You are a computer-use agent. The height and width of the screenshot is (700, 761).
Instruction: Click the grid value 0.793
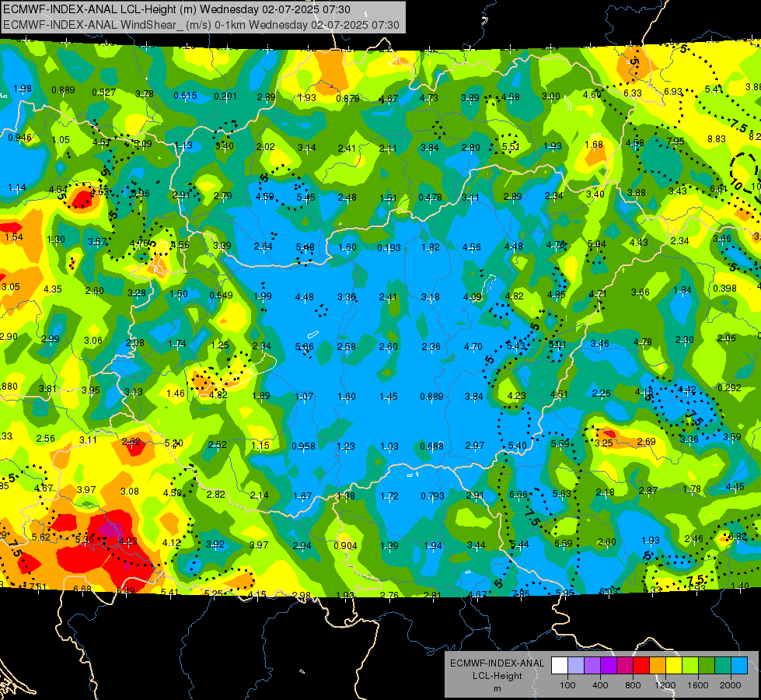pos(432,496)
